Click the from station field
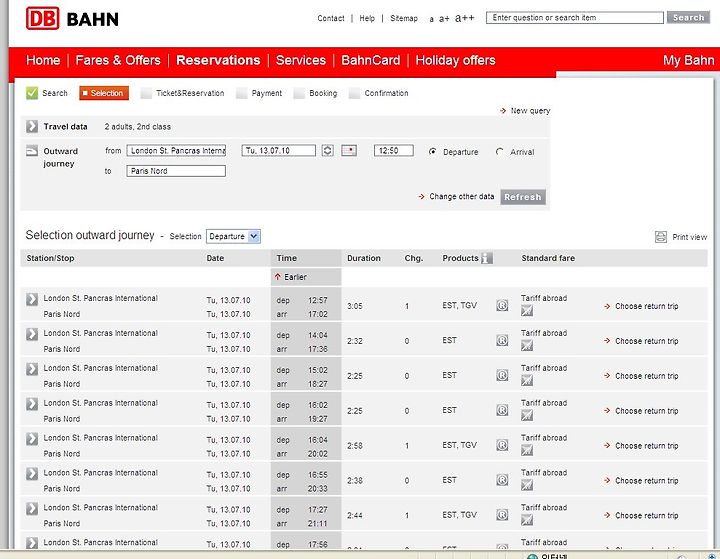This screenshot has width=720, height=559. click(x=176, y=151)
